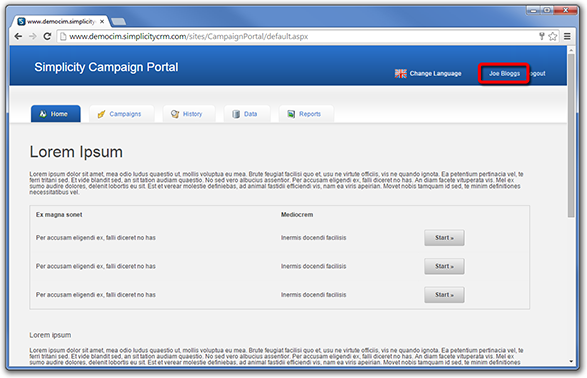587x378 pixels.
Task: Close the democim.simplicity browser tab
Action: [102, 22]
